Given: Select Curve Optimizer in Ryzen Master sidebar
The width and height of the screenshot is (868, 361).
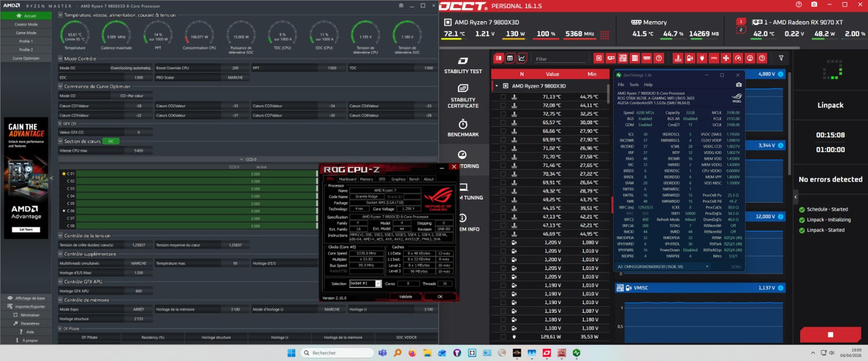Looking at the screenshot, I should (26, 58).
